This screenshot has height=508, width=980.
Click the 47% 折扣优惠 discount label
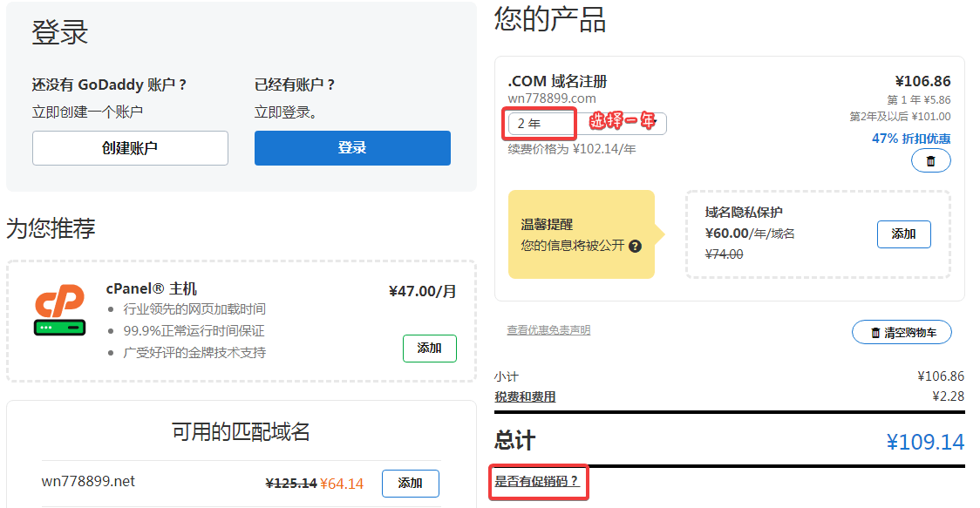pos(911,139)
